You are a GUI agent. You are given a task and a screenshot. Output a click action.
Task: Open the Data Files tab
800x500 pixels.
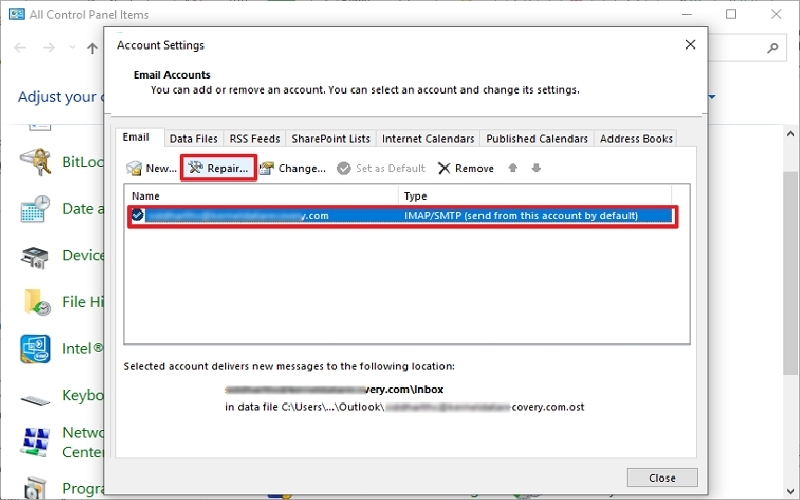(x=193, y=139)
